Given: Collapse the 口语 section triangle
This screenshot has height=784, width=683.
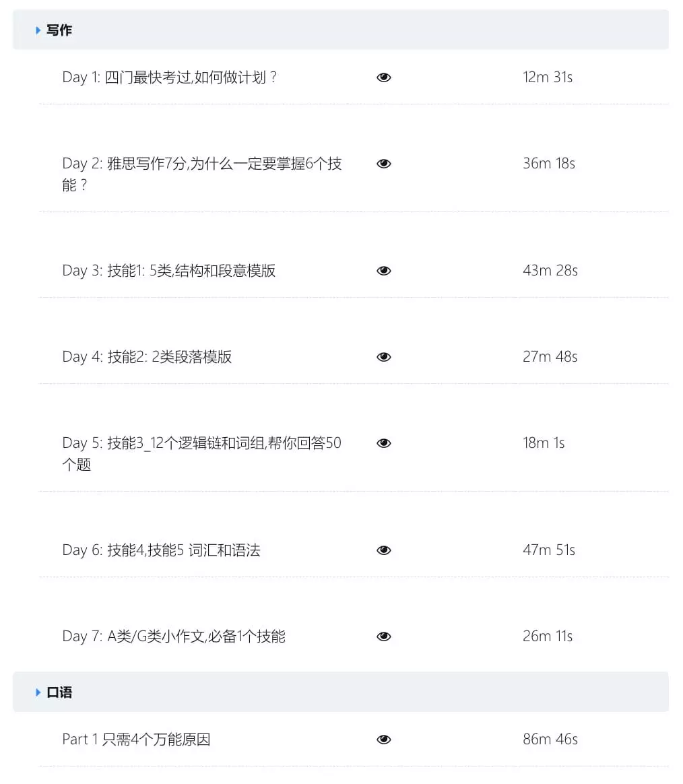Looking at the screenshot, I should click(x=38, y=692).
